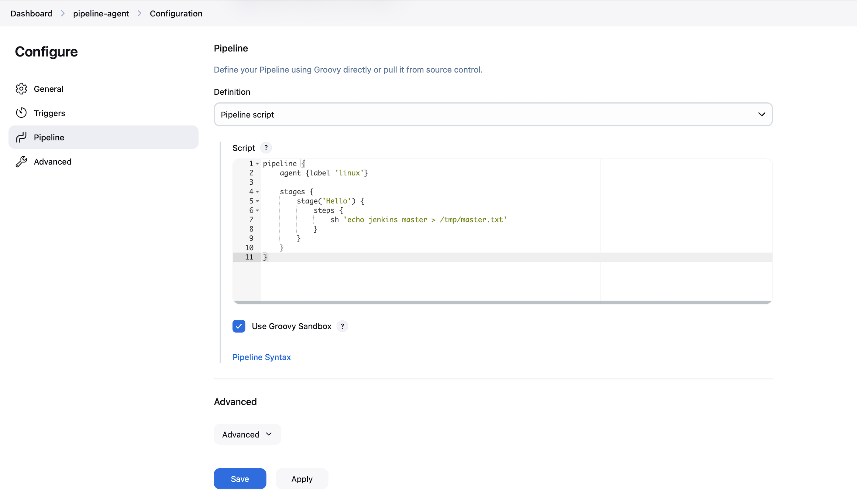Click the Define your Pipeline description text
The width and height of the screenshot is (857, 504).
(x=348, y=70)
